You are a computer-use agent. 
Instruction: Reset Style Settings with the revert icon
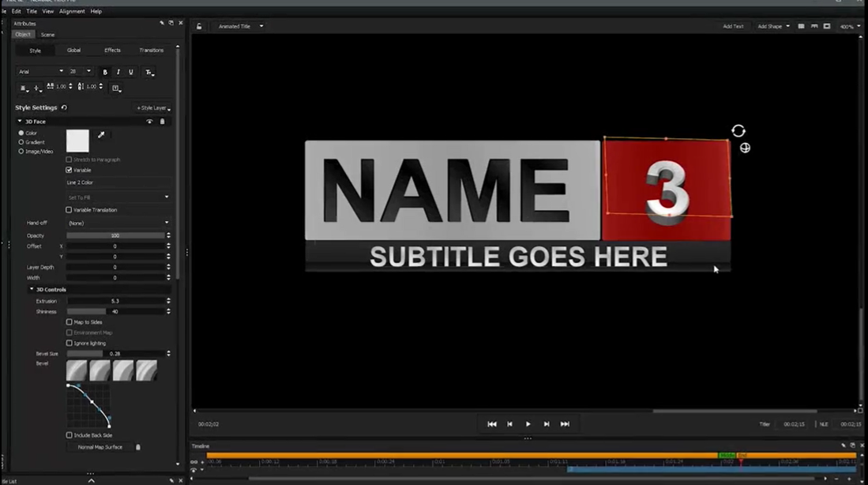pos(64,107)
